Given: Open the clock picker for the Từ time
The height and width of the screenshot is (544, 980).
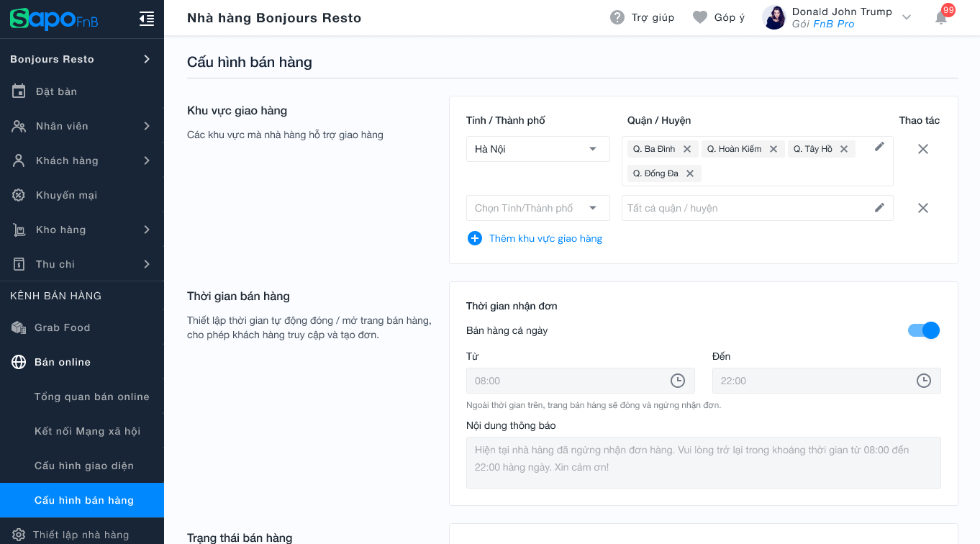Looking at the screenshot, I should click(677, 381).
